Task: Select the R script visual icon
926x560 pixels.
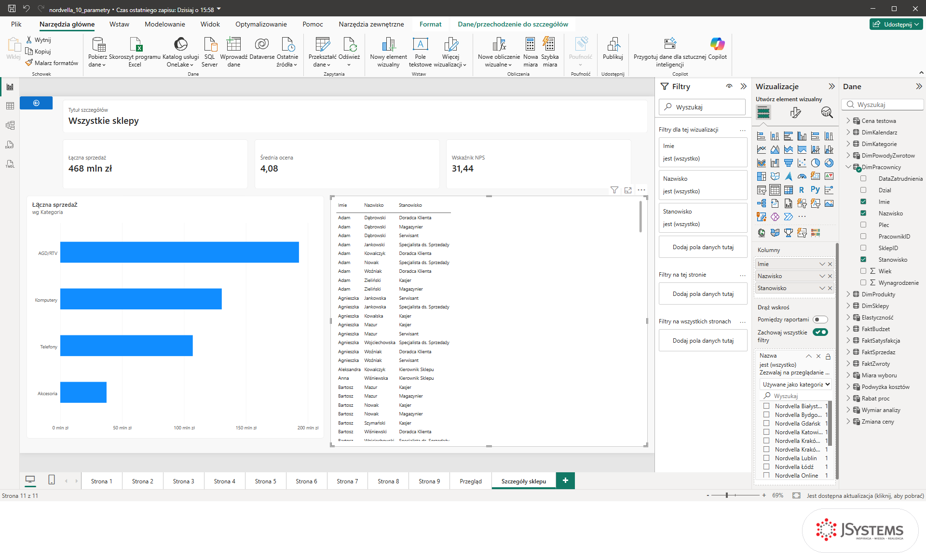Action: [x=802, y=190]
